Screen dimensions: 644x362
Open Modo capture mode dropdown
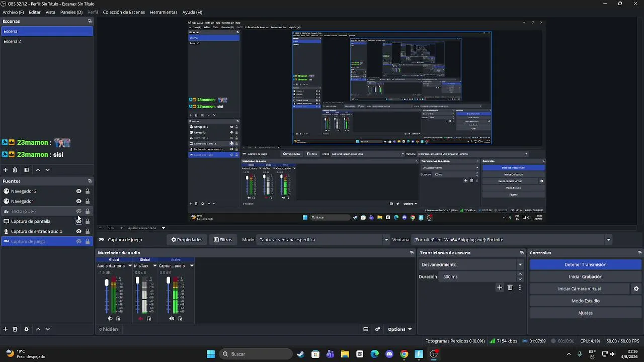323,240
